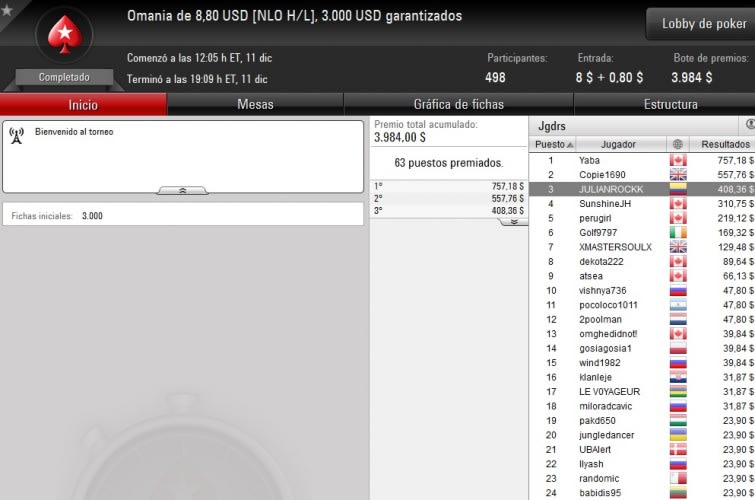Click the broadcast antenna icon beside welcome message
755x500 pixels.
pos(17,136)
